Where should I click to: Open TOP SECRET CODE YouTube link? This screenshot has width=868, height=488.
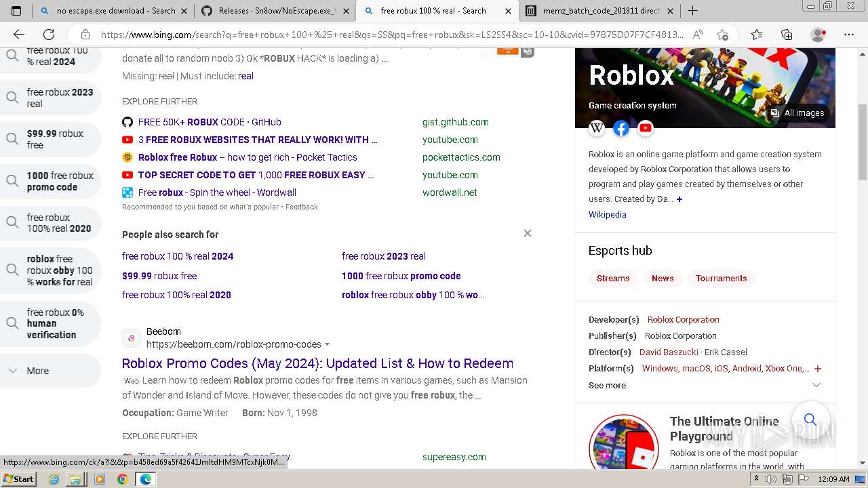pyautogui.click(x=256, y=175)
